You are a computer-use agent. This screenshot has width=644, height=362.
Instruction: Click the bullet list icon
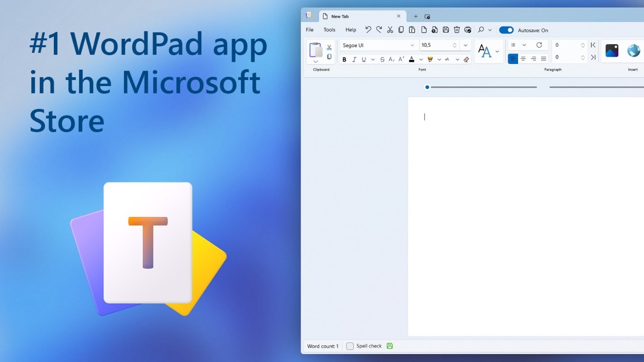pos(513,45)
